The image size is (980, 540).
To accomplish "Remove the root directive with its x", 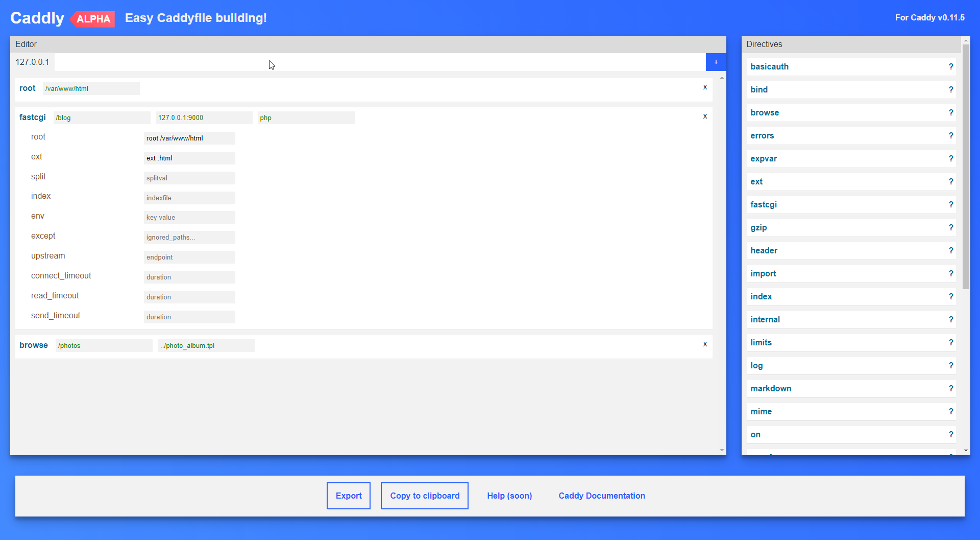I will tap(705, 87).
